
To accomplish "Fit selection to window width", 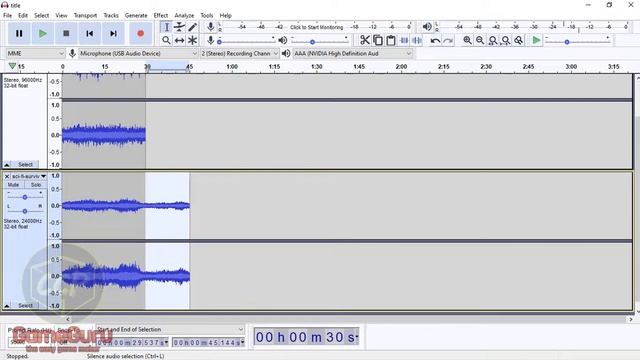I will click(493, 40).
